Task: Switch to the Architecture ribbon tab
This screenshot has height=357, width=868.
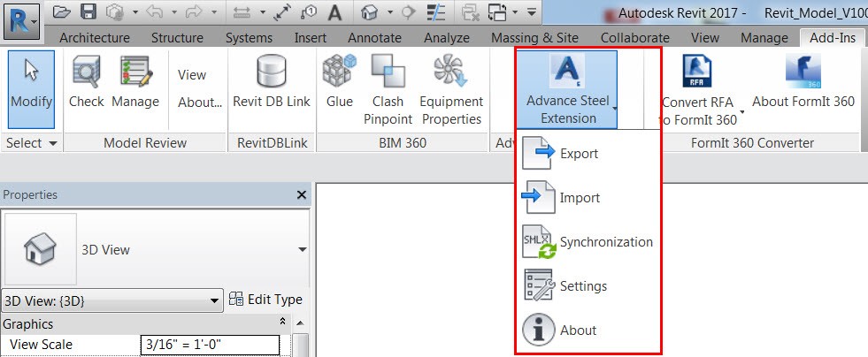Action: point(95,38)
